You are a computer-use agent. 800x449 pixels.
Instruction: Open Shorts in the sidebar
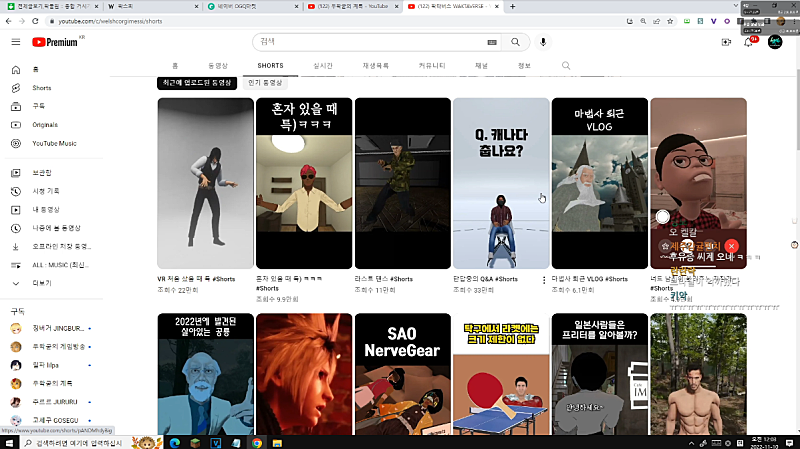click(x=41, y=87)
